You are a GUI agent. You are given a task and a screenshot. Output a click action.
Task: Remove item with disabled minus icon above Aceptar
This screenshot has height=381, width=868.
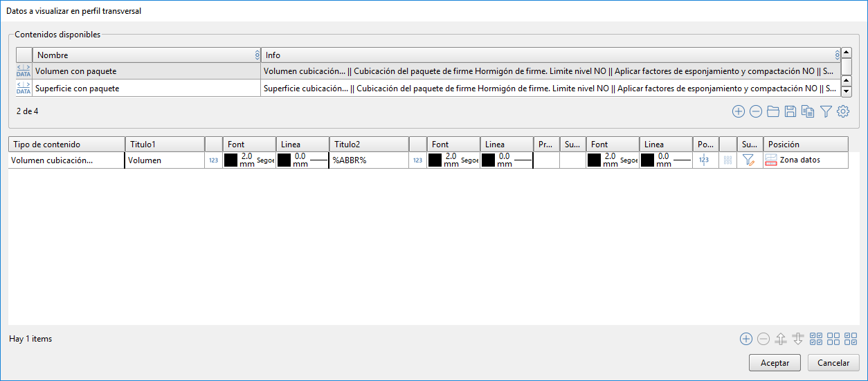(x=763, y=339)
